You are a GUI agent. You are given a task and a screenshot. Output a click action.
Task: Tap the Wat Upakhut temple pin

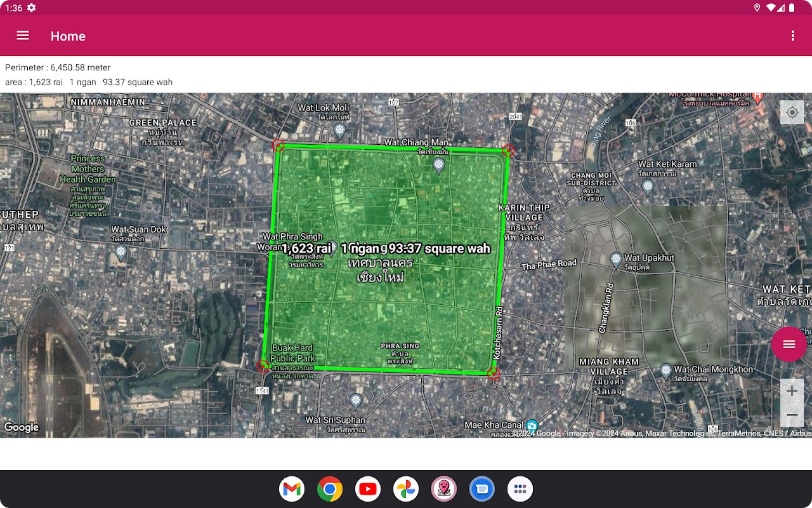[615, 258]
